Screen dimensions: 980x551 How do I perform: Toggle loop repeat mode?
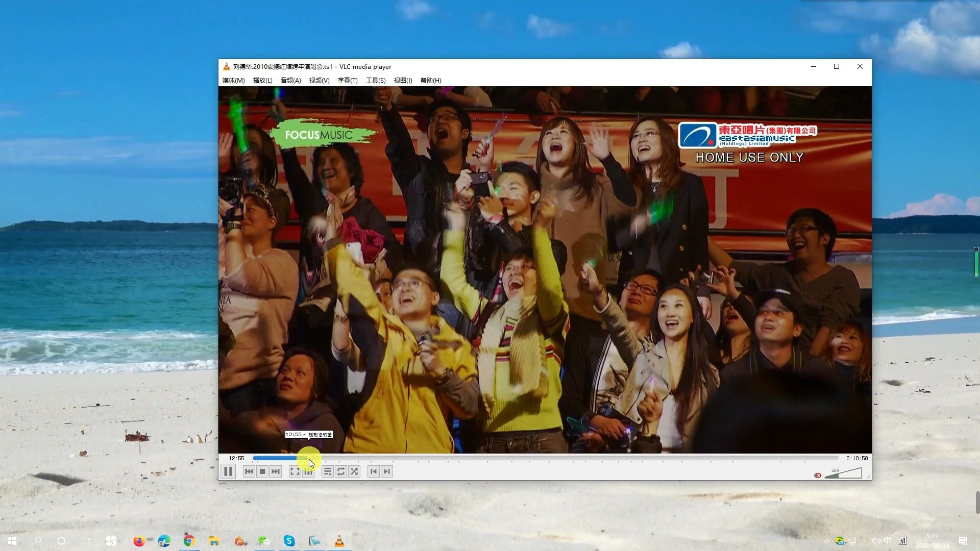pos(341,471)
